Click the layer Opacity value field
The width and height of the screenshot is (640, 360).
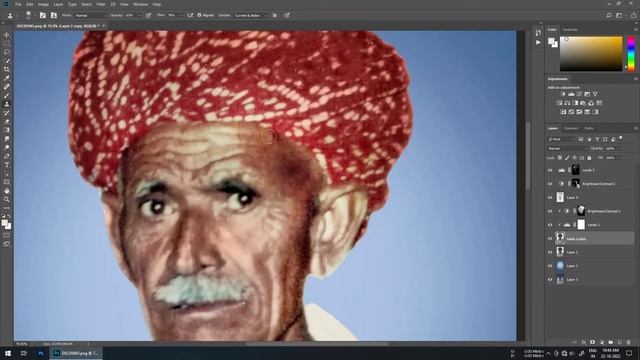(x=610, y=149)
